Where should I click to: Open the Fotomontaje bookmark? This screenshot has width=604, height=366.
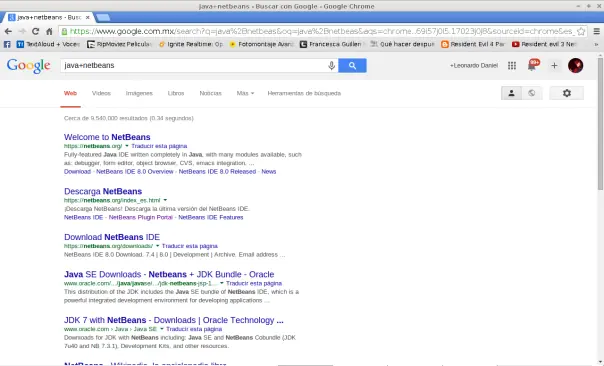point(261,44)
